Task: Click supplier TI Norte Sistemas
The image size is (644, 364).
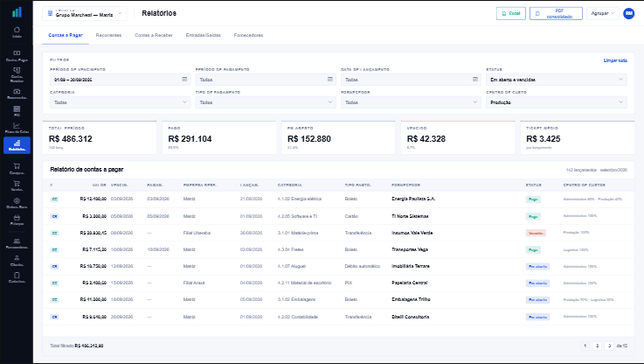Action: tap(410, 216)
